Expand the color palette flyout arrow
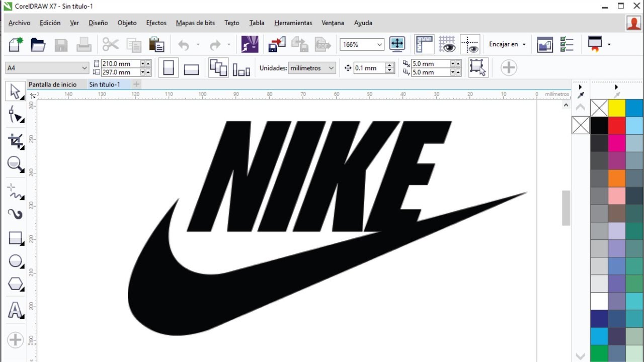Image resolution: width=644 pixels, height=362 pixels. (616, 87)
